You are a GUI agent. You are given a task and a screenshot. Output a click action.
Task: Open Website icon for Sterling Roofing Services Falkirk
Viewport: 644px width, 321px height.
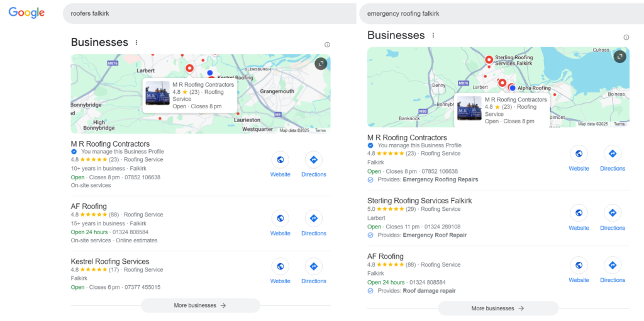tap(579, 213)
